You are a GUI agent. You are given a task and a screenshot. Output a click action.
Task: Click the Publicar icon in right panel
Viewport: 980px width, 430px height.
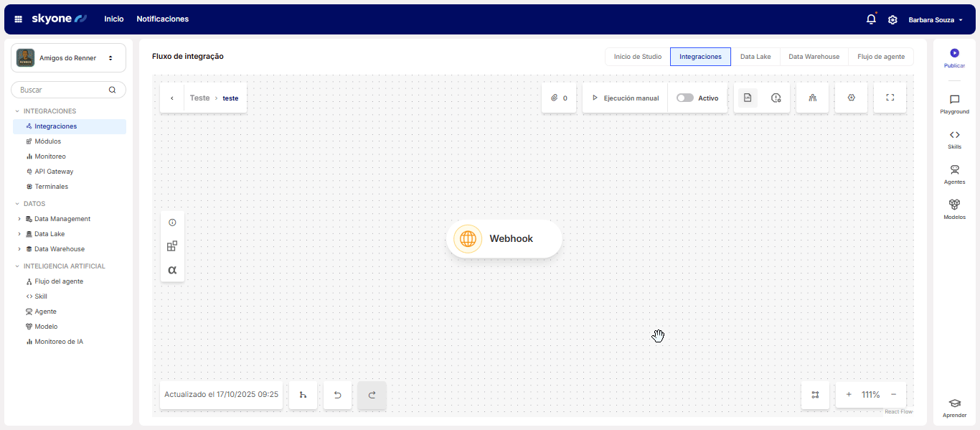coord(954,53)
